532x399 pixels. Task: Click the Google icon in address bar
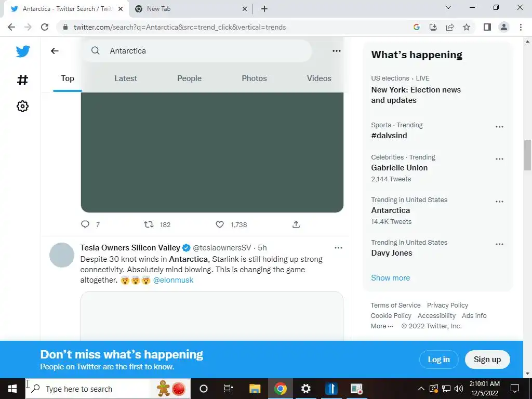417,27
